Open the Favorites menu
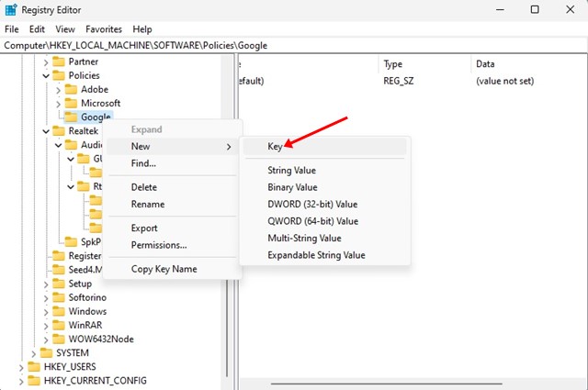Viewport: 588px width, 390px height. [x=104, y=29]
